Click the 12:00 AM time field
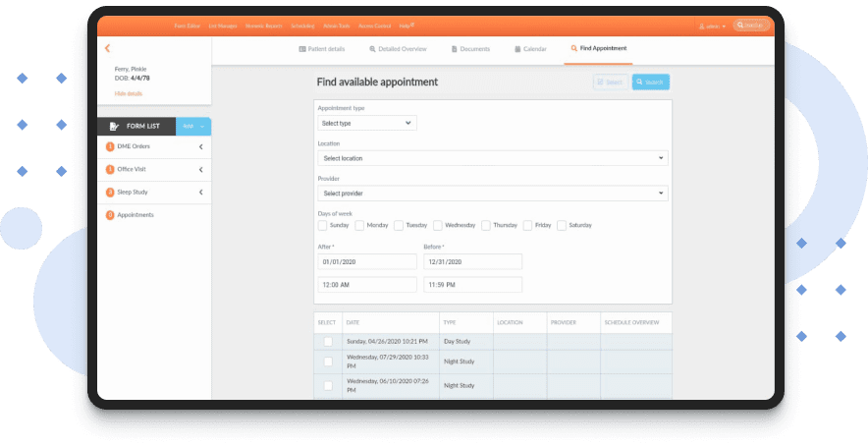 point(367,285)
